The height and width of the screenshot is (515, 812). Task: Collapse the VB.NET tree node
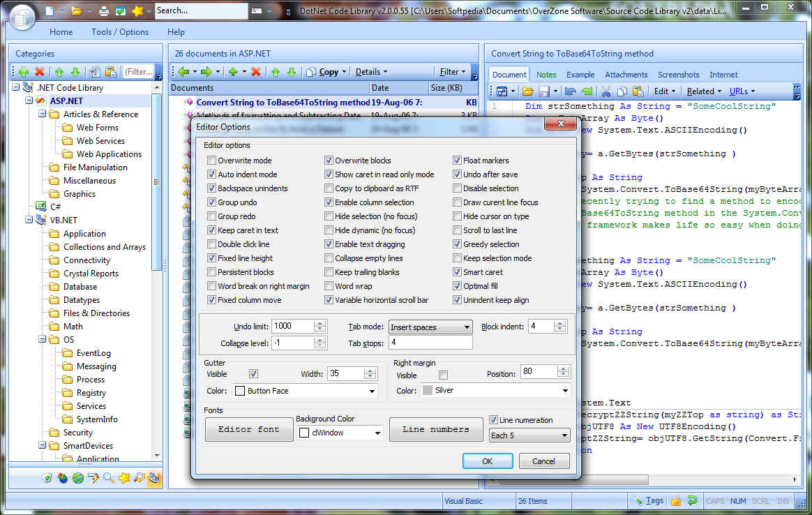coord(29,221)
